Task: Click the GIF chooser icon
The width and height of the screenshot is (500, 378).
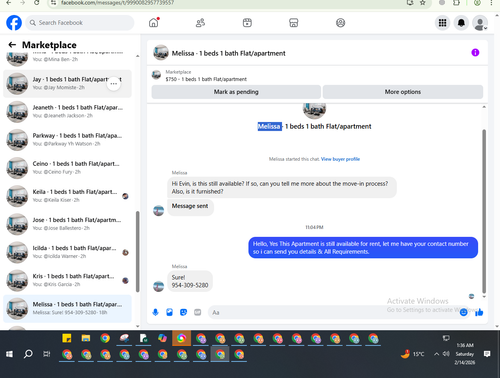Action: tap(198, 312)
